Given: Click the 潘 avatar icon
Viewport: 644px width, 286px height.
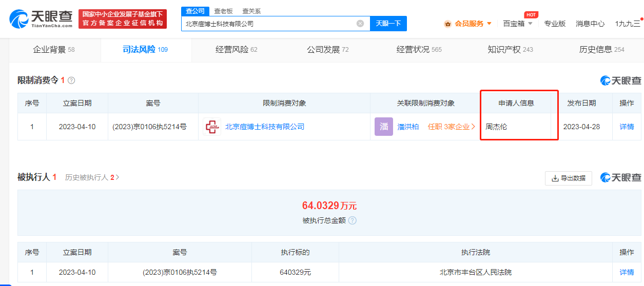Looking at the screenshot, I should click(384, 127).
